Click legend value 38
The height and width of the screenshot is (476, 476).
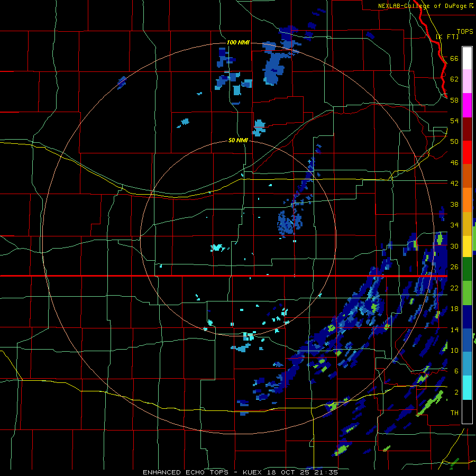click(454, 204)
